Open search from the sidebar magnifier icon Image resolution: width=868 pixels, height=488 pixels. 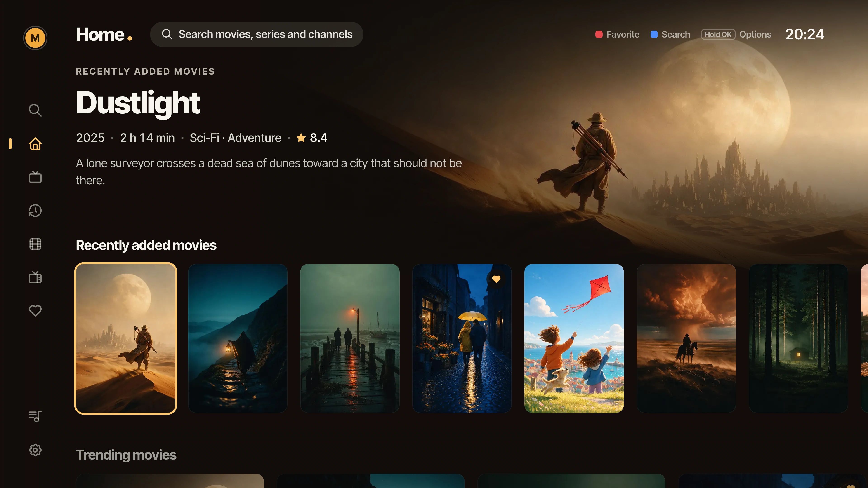35,110
